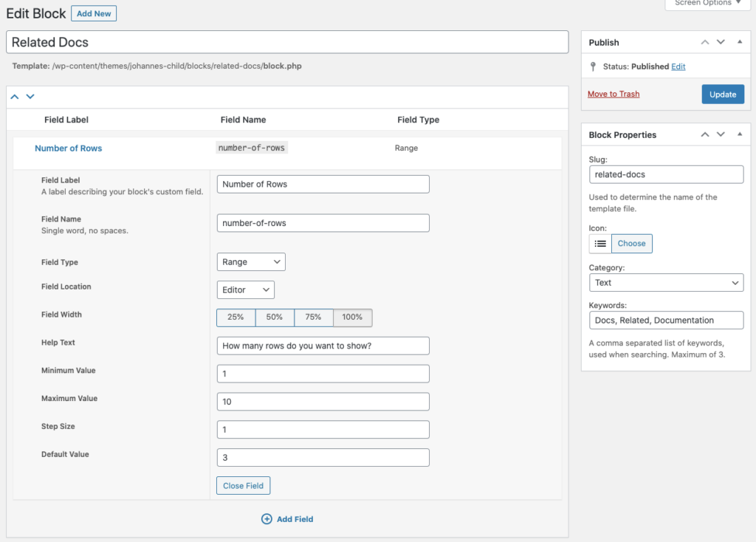The width and height of the screenshot is (756, 542).
Task: Click the Template path text block.php
Action: 283,66
